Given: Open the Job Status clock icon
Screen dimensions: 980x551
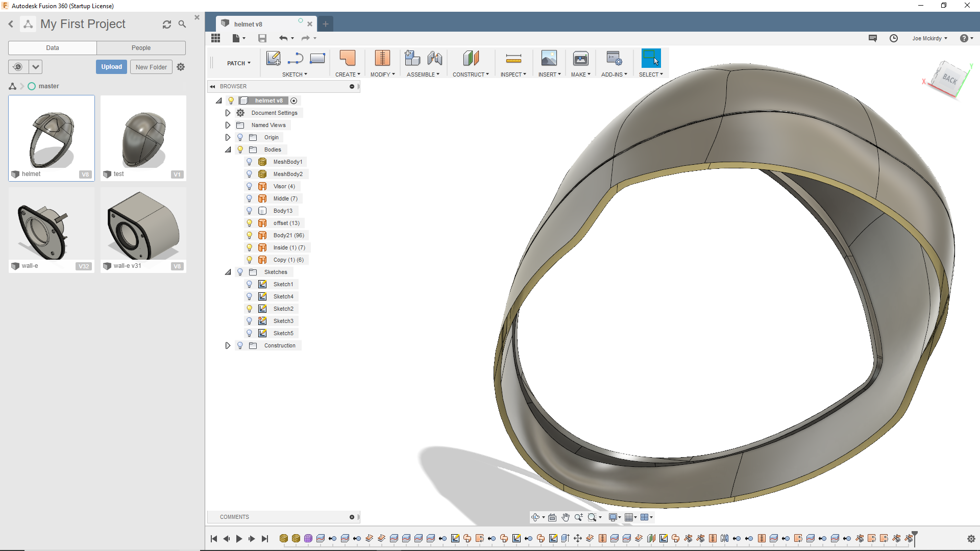Looking at the screenshot, I should (893, 38).
